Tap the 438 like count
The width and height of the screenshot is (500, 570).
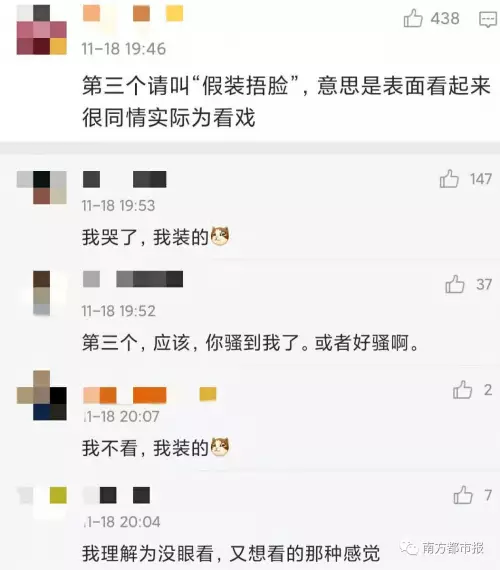(445, 19)
